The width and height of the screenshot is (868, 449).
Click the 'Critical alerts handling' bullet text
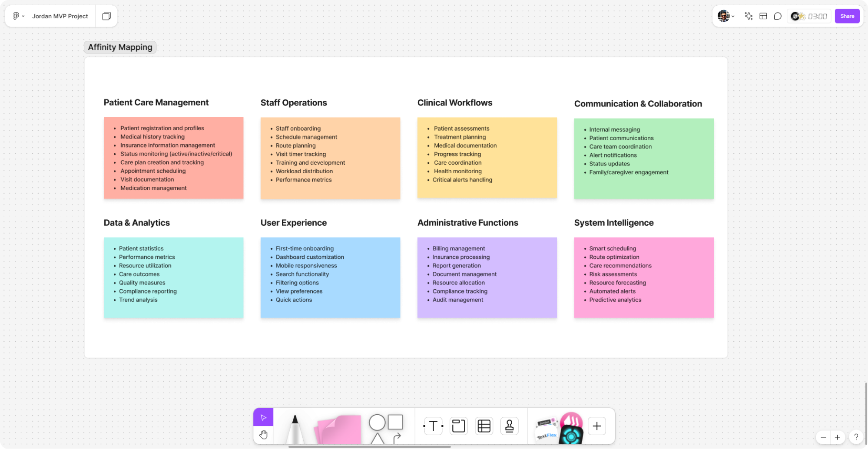coord(462,180)
